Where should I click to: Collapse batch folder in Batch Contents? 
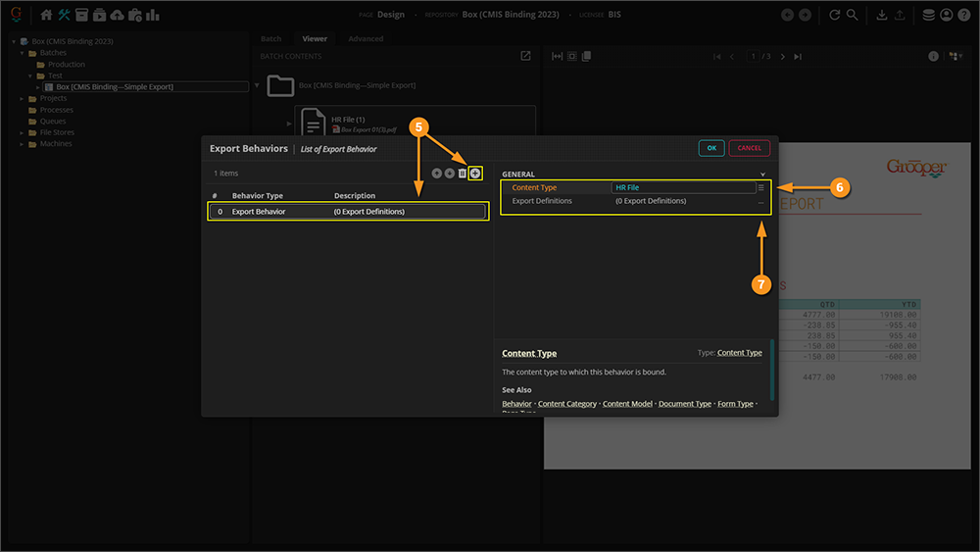(257, 85)
